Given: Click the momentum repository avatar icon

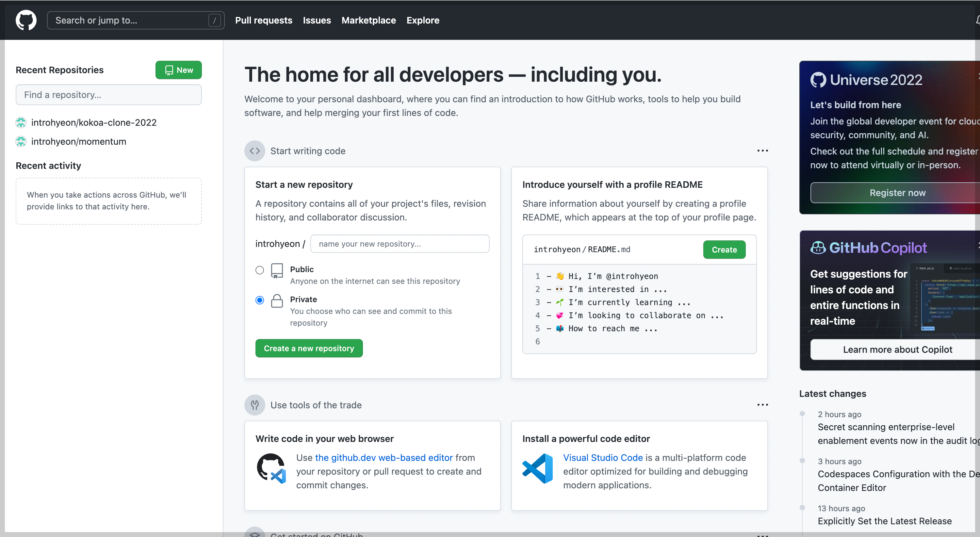Looking at the screenshot, I should pos(21,141).
